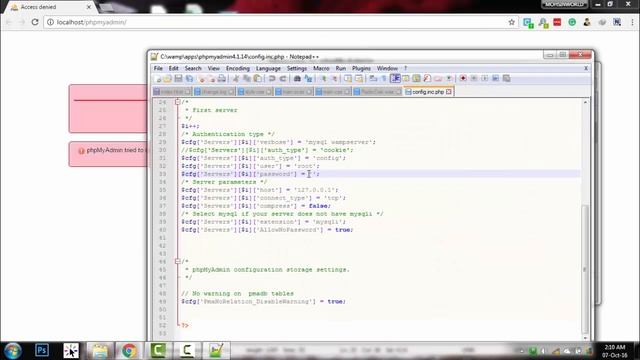Open the Window menu
Screen dimensions: 640x360
[x=387, y=68]
